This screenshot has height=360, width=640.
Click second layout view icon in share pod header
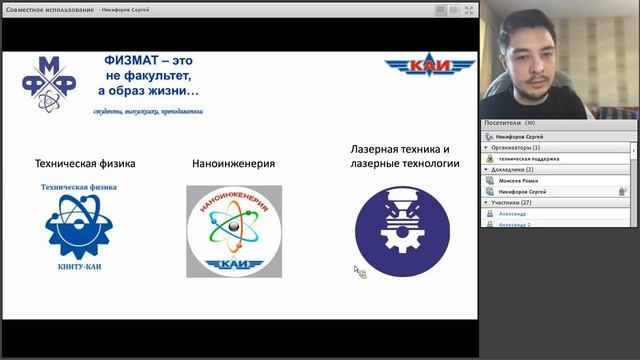click(453, 10)
